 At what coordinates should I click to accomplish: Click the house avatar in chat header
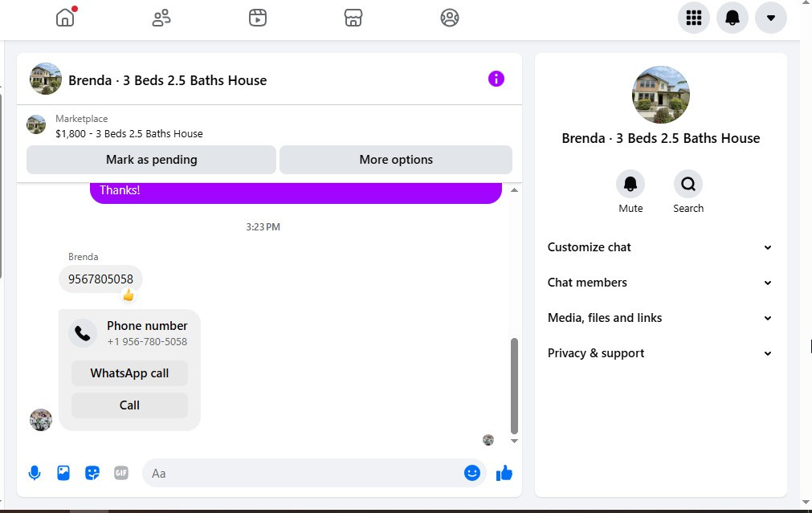click(x=46, y=79)
